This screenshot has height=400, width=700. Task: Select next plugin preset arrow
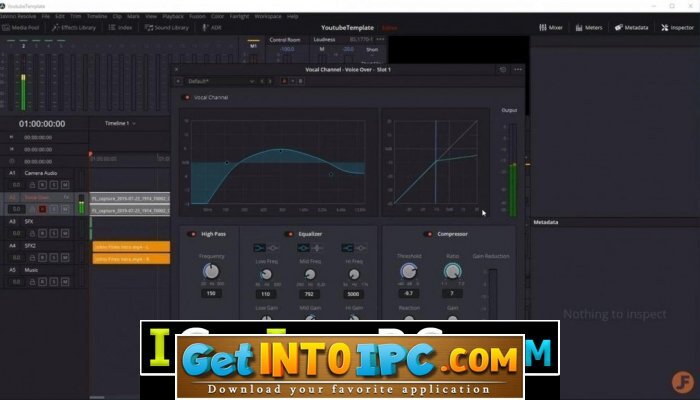pyautogui.click(x=270, y=81)
